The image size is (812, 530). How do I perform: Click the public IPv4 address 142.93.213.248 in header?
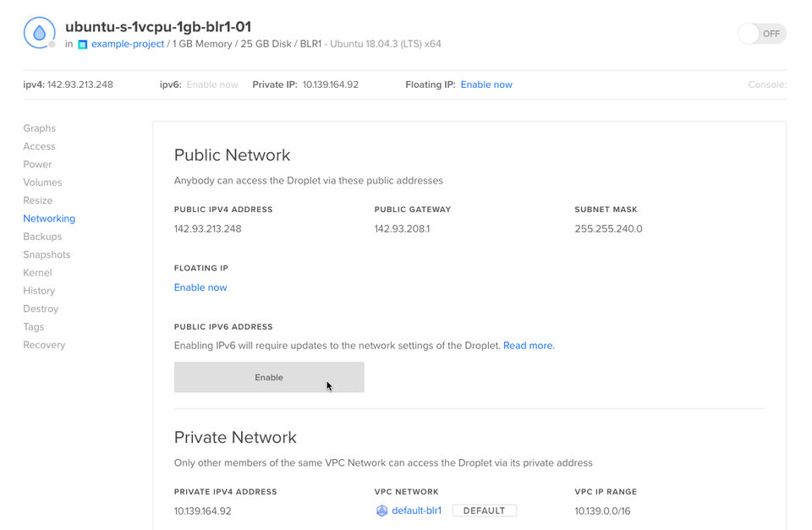point(80,85)
